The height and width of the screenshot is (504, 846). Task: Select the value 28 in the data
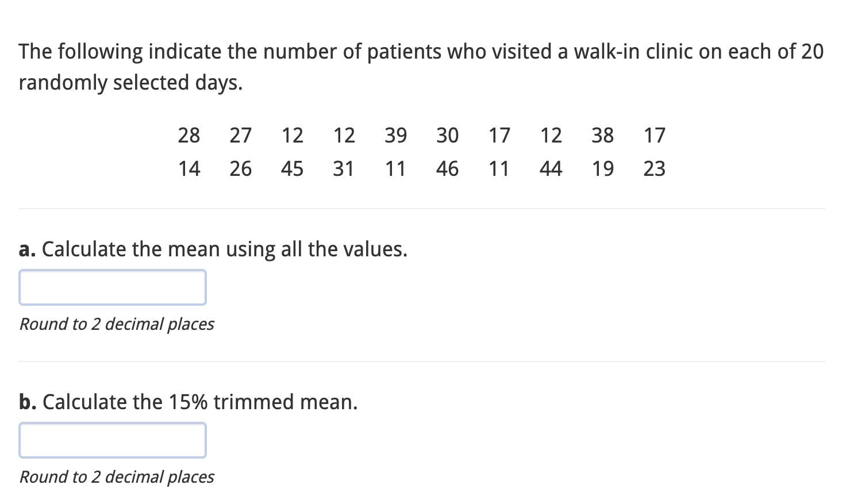tap(189, 135)
